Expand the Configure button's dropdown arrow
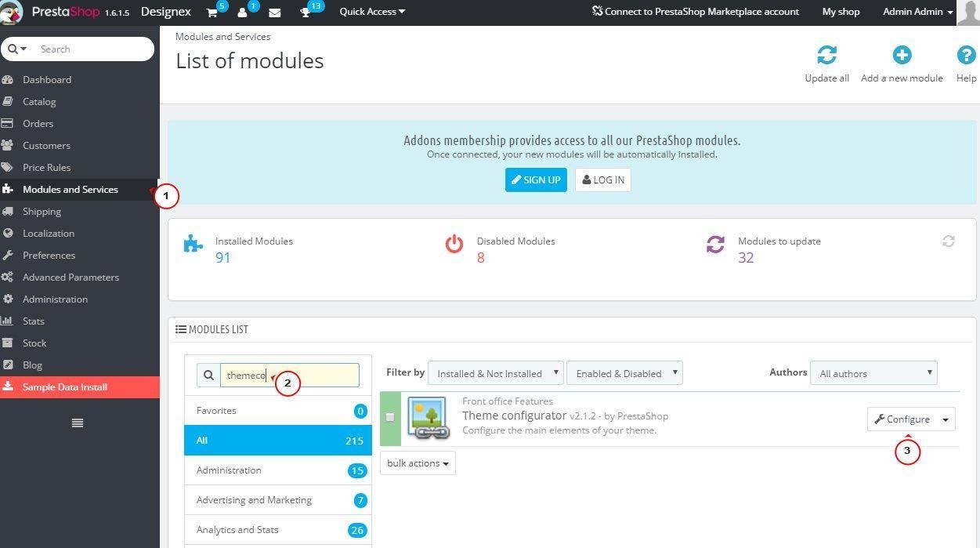The height and width of the screenshot is (548, 980). 946,419
